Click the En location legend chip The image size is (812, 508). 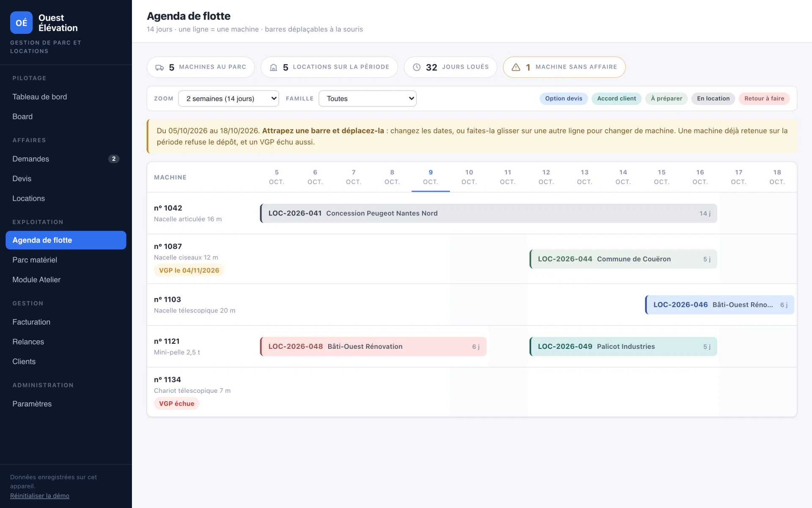(x=713, y=99)
